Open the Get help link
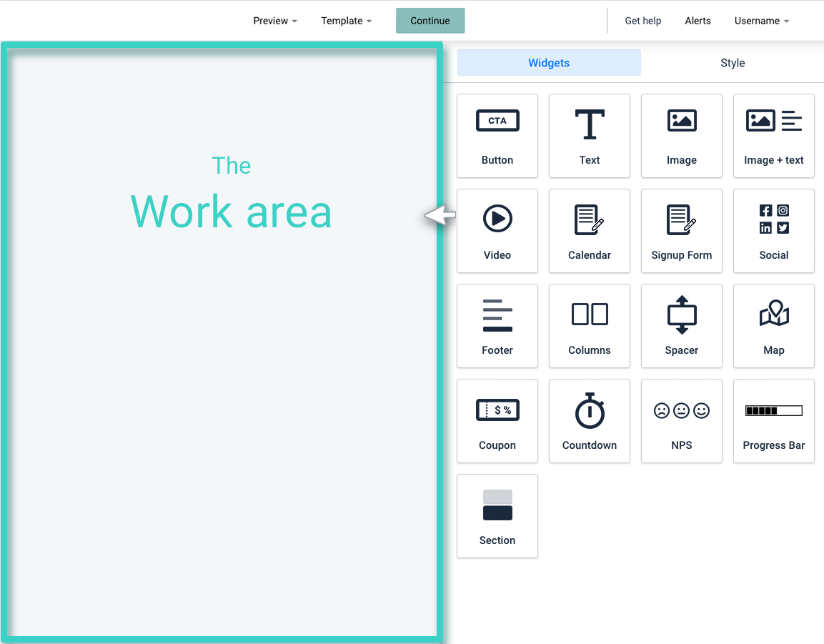Screen dimensions: 824x644 point(642,21)
